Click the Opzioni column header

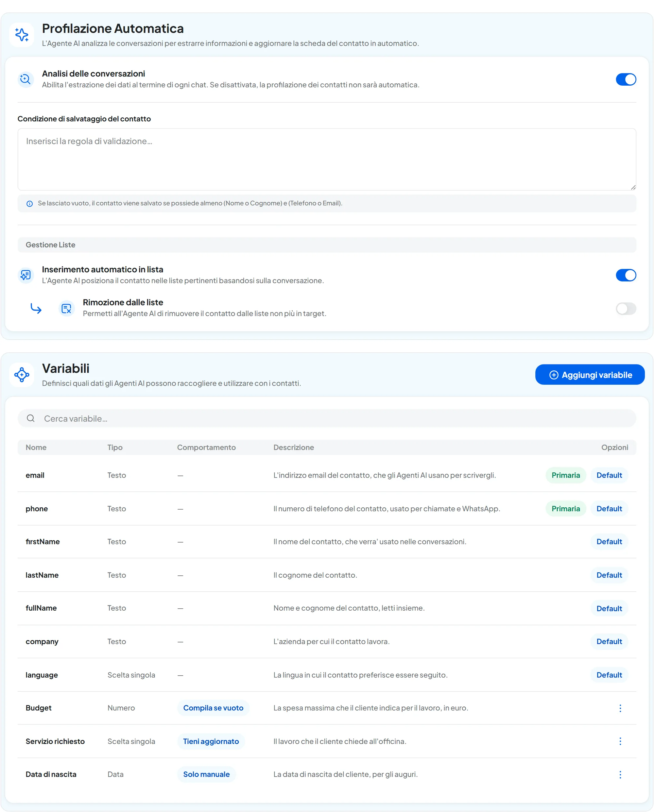614,448
